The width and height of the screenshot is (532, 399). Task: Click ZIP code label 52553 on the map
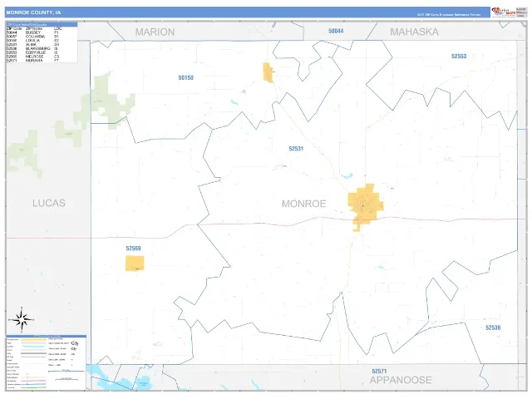click(x=459, y=57)
